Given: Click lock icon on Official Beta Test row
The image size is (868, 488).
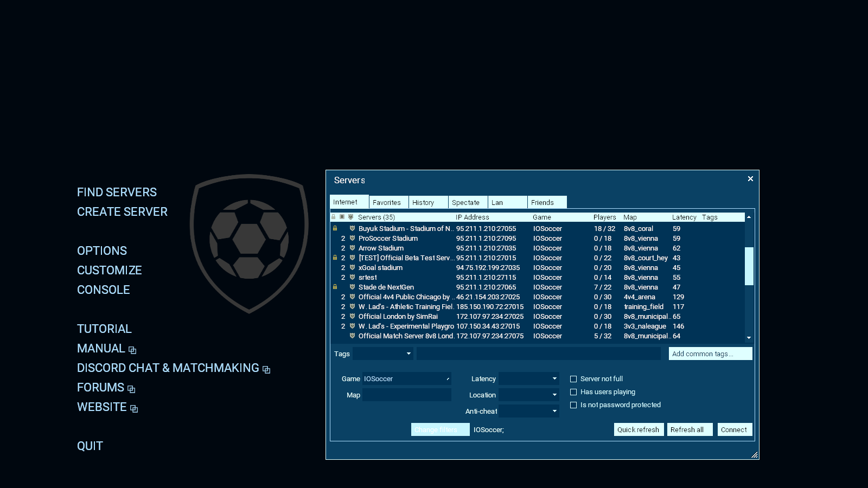Looking at the screenshot, I should (x=335, y=258).
